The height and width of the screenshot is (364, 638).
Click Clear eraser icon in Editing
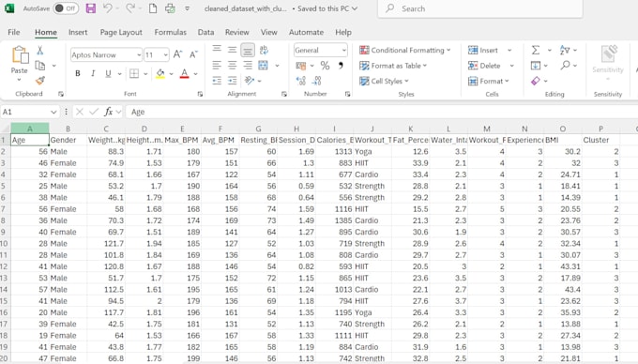tap(536, 81)
